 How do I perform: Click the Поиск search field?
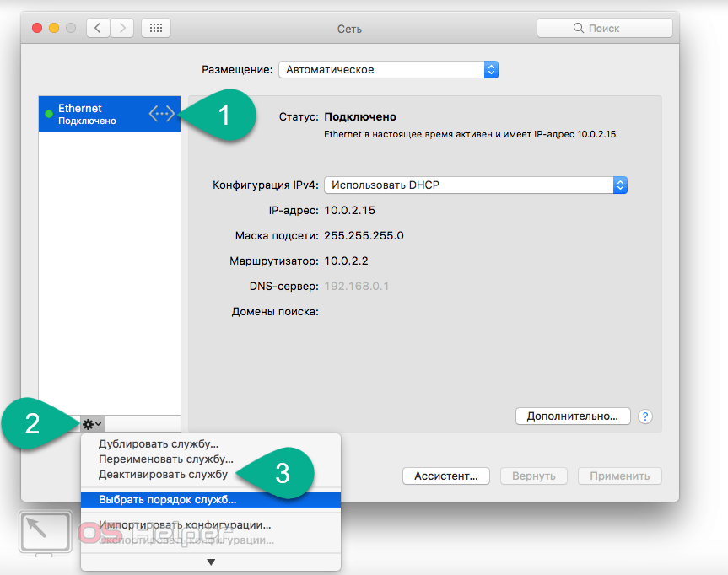pos(604,28)
